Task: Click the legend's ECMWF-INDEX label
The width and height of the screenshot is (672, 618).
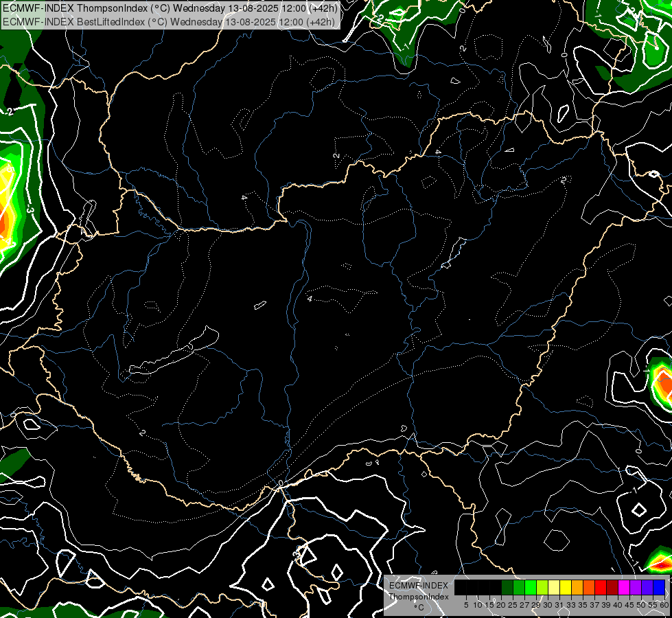Action: (x=419, y=586)
